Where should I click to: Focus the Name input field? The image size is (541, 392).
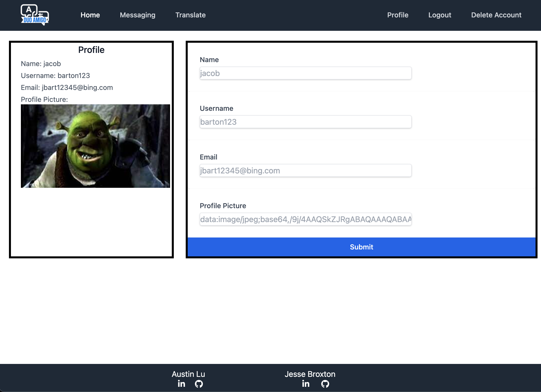(x=305, y=73)
